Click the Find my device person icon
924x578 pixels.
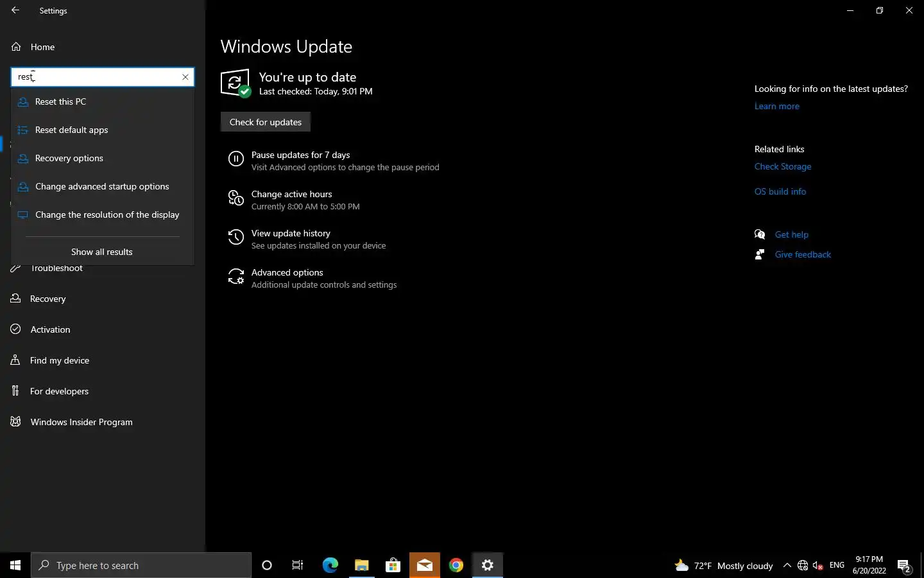coord(15,360)
